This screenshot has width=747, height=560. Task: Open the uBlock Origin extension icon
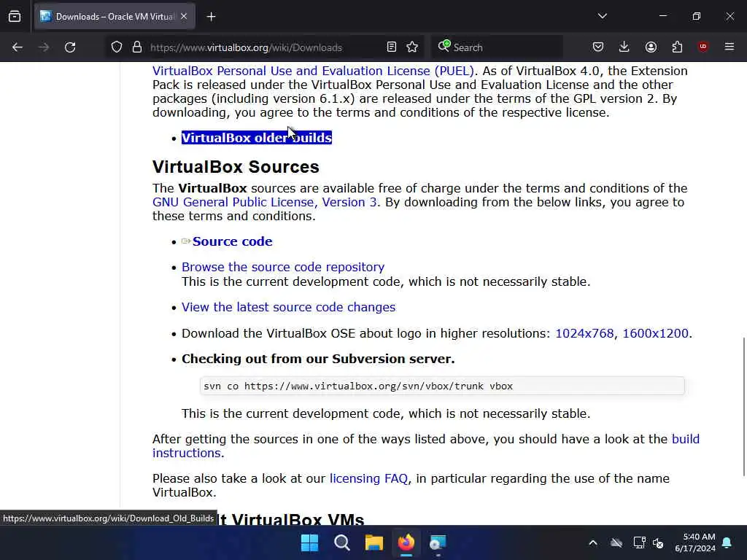tap(703, 47)
